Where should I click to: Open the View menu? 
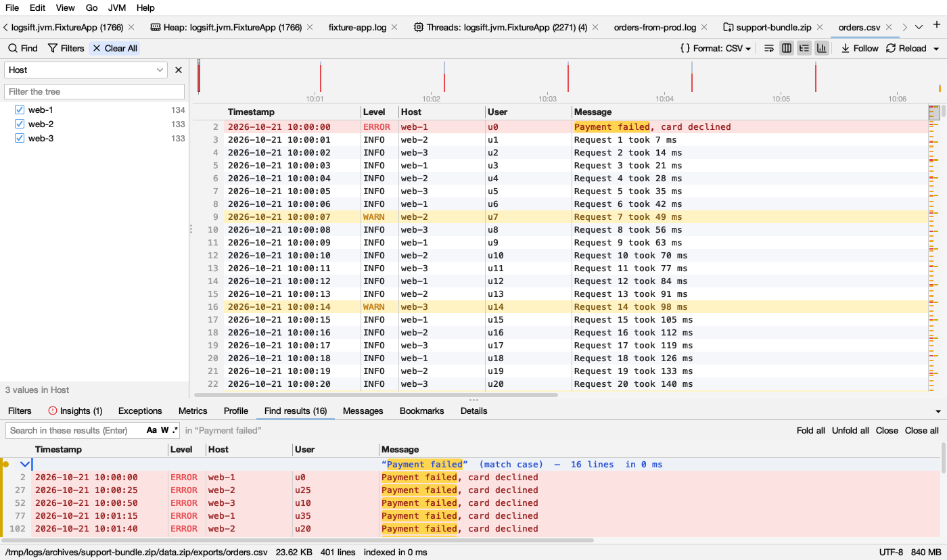(66, 7)
